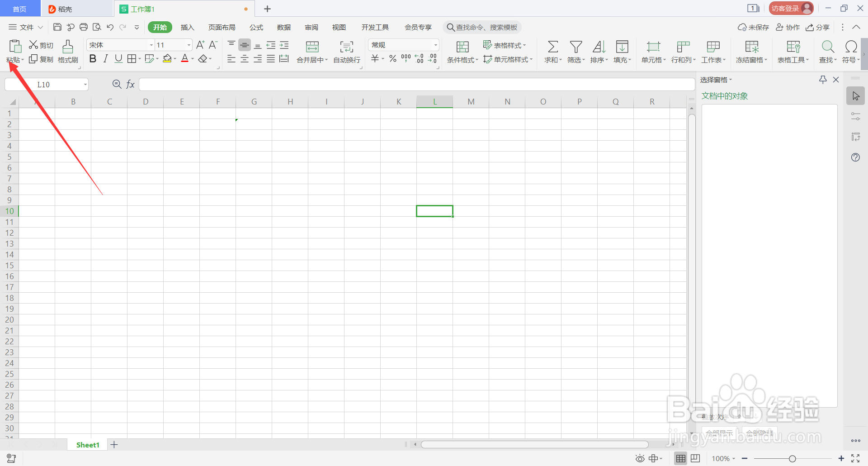Open the File (文件) menu

[x=26, y=27]
